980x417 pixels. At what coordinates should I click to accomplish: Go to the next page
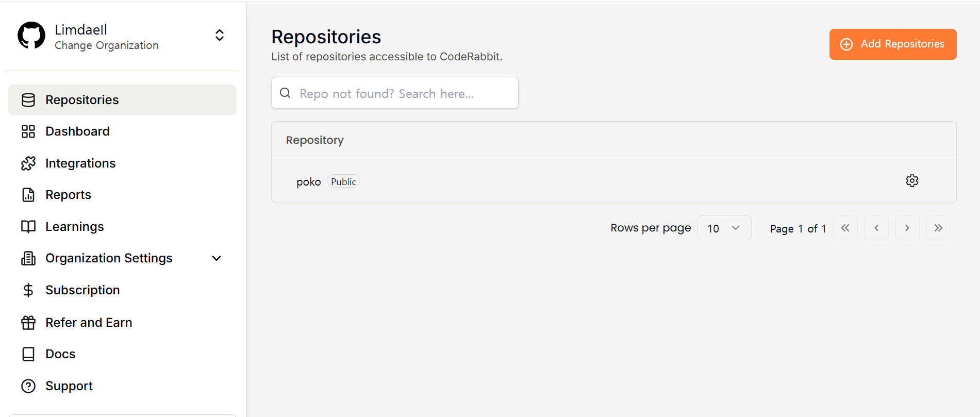(907, 228)
